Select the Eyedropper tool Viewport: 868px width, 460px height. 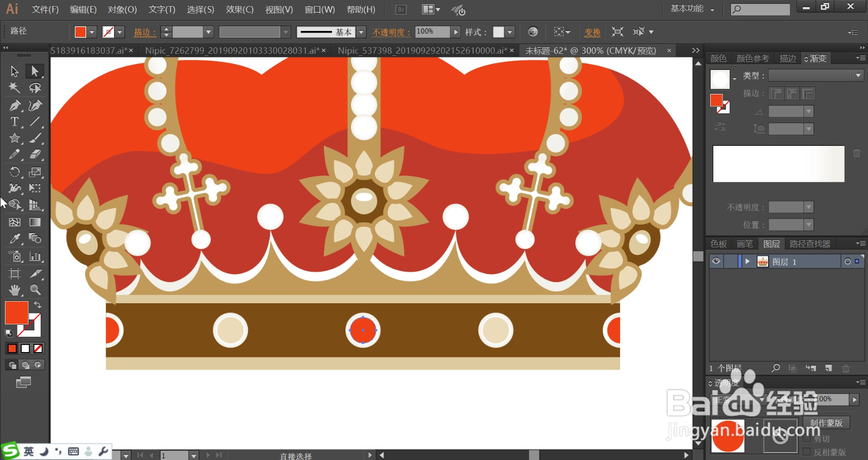(15, 239)
